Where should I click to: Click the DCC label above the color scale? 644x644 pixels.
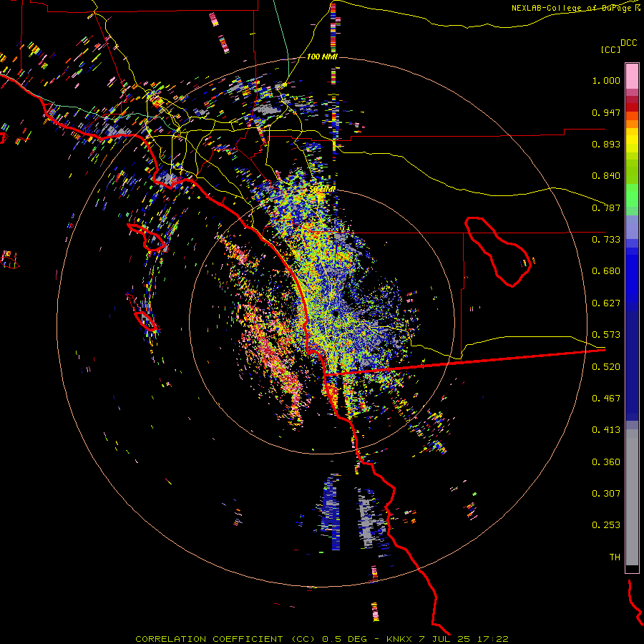(x=628, y=43)
